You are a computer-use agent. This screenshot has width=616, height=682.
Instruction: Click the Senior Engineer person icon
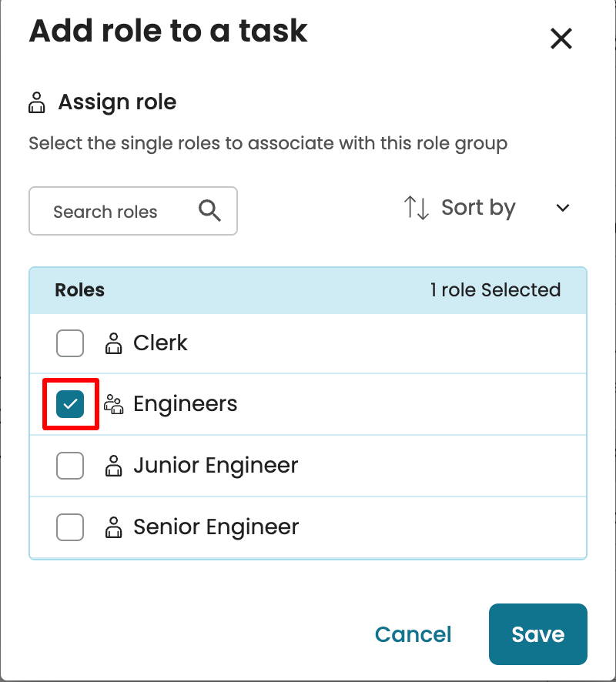click(x=114, y=527)
